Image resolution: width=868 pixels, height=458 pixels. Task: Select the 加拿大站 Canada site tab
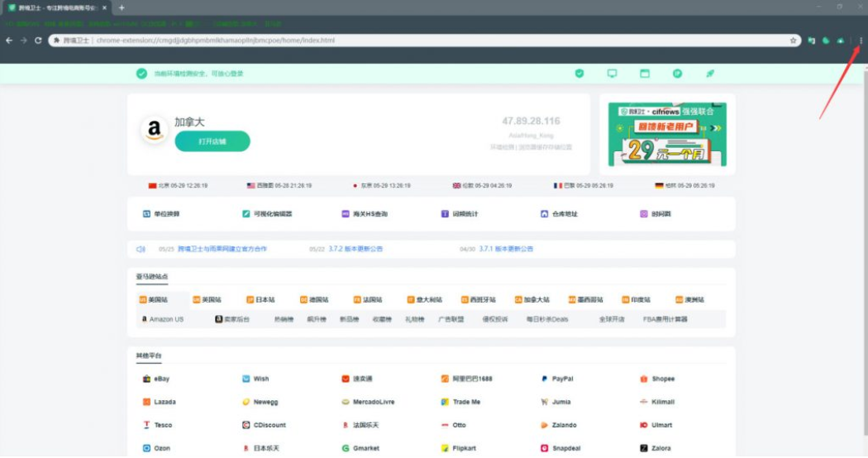coord(532,299)
